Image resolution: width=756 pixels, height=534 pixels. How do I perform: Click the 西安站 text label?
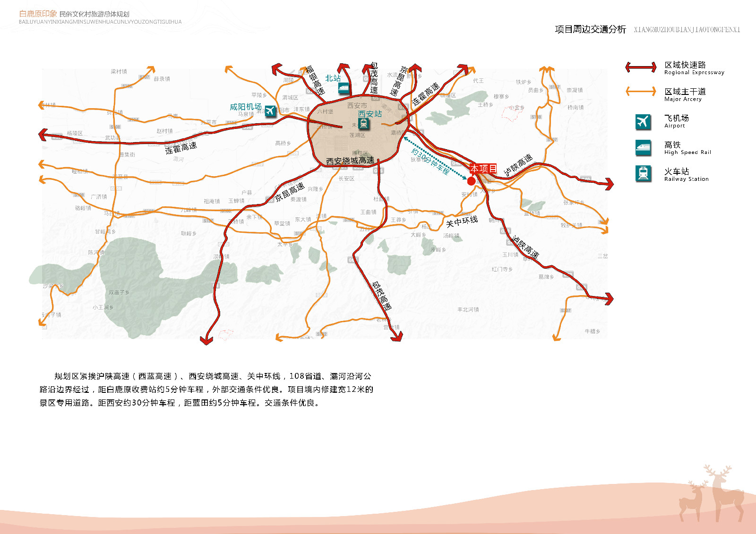click(x=370, y=114)
